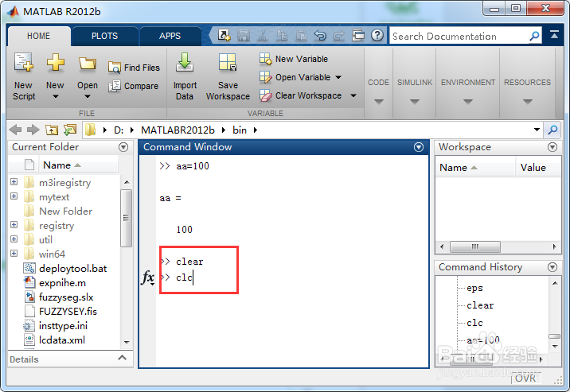Open the Compare tool
The width and height of the screenshot is (570, 392).
click(x=134, y=86)
